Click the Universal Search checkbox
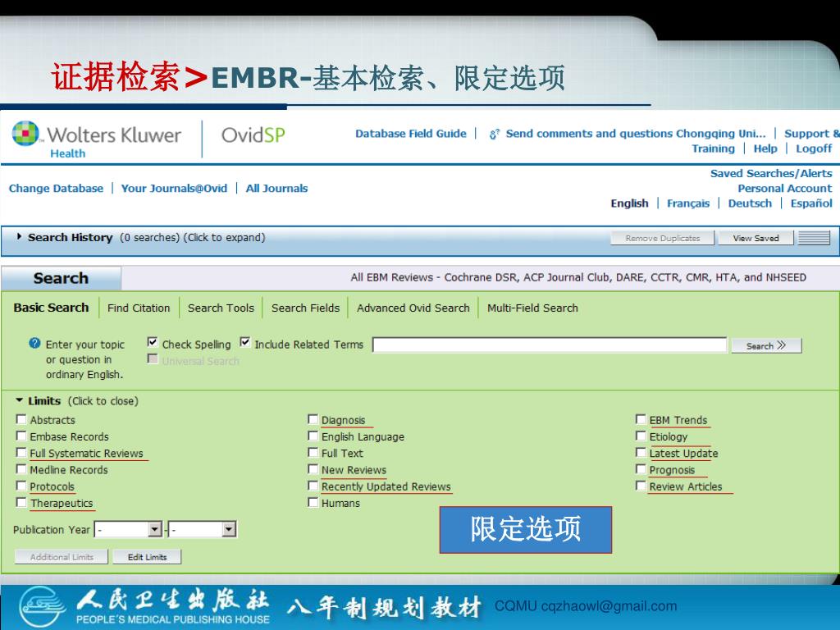 153,359
